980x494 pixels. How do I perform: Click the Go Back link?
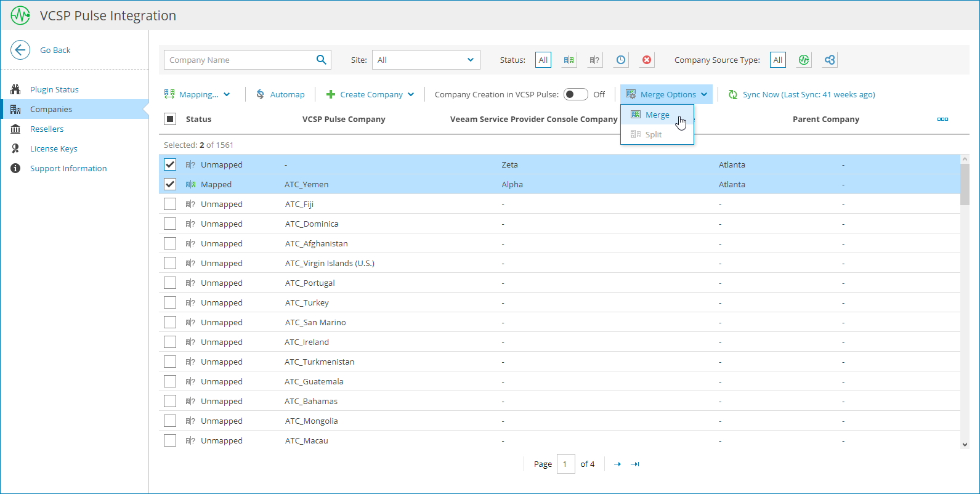pyautogui.click(x=55, y=50)
